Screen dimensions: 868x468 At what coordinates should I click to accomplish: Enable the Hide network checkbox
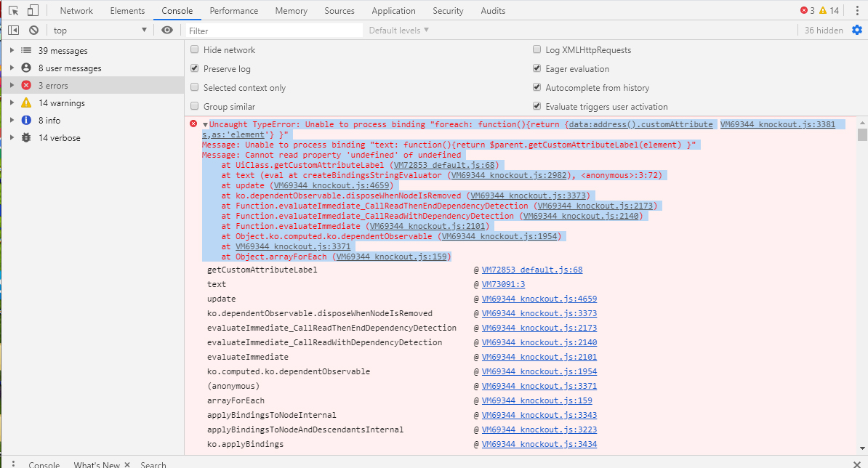(194, 50)
